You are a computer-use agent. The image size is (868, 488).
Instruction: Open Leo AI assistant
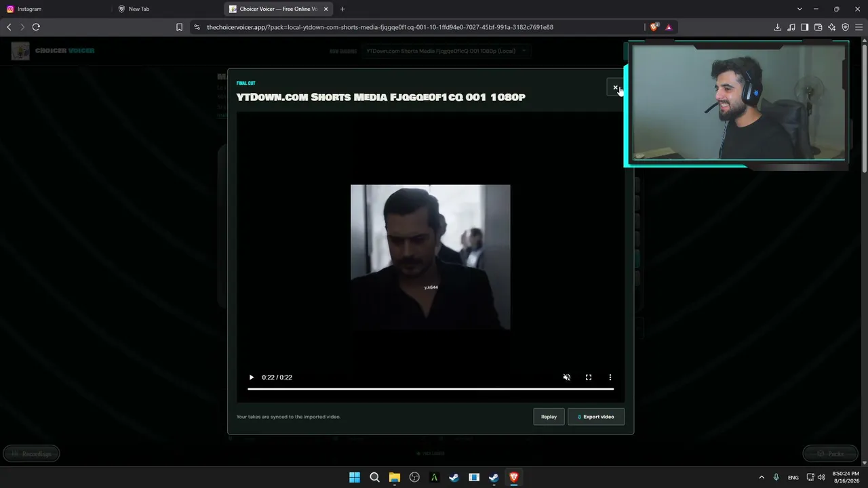coord(832,27)
